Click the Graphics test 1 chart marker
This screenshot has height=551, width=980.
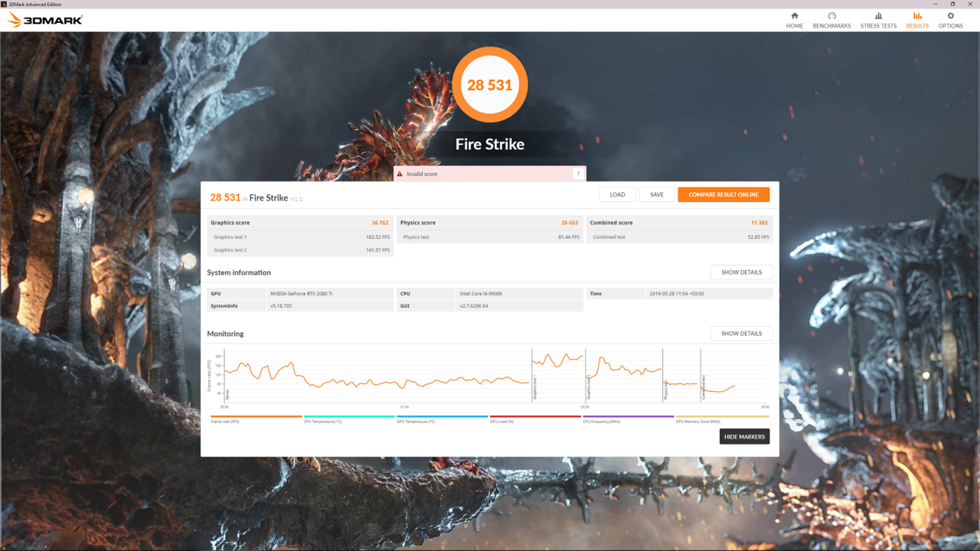tap(534, 388)
